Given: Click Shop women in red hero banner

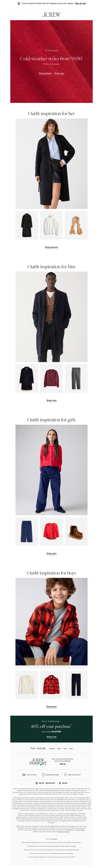Looking at the screenshot, I should [45, 73].
